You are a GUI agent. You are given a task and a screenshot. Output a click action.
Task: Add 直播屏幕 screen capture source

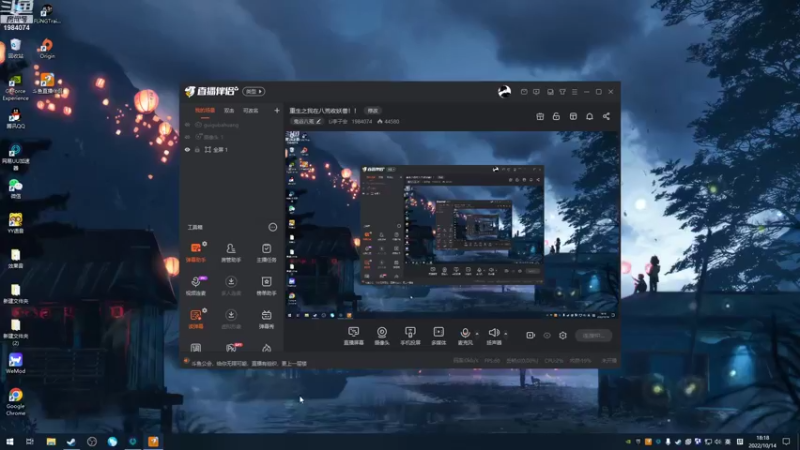tap(354, 336)
